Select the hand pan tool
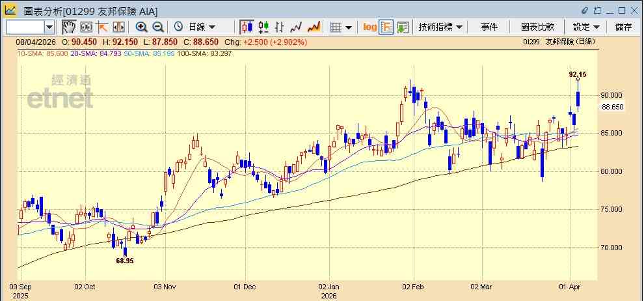The width and height of the screenshot is (644, 301). 70,27
